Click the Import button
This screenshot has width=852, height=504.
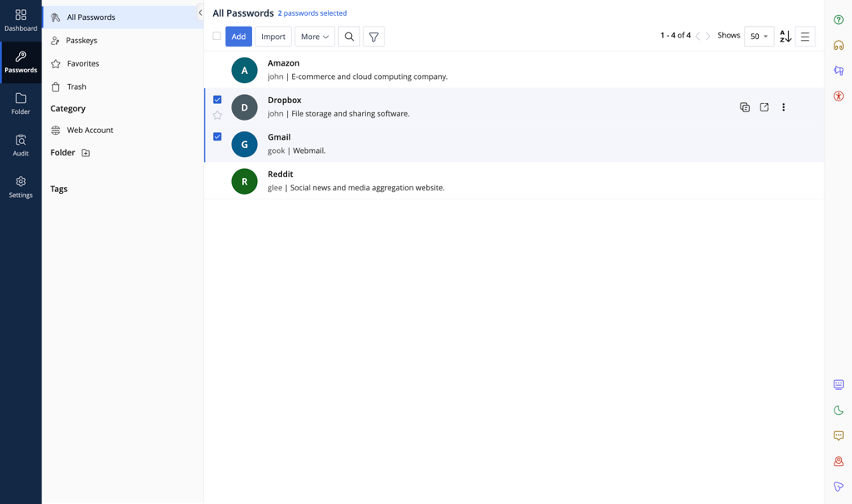(273, 37)
